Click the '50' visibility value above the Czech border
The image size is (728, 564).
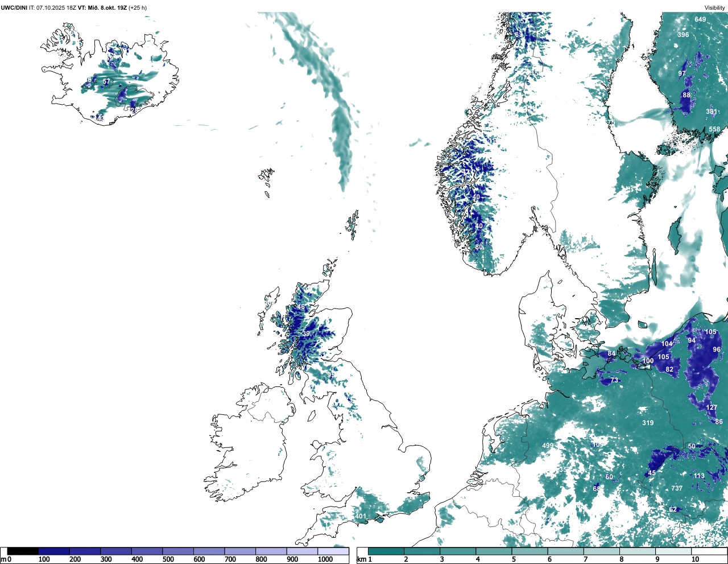pos(692,447)
